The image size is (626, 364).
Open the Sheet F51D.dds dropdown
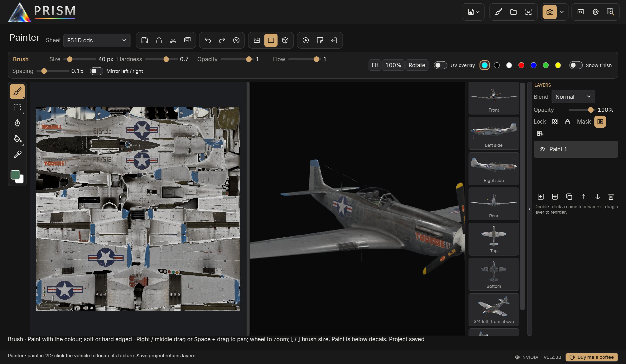click(97, 40)
